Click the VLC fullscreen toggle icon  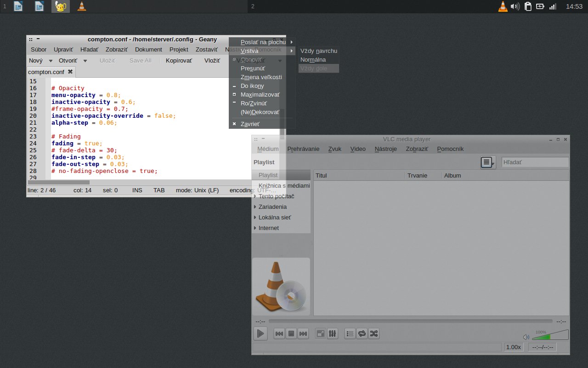coord(321,334)
